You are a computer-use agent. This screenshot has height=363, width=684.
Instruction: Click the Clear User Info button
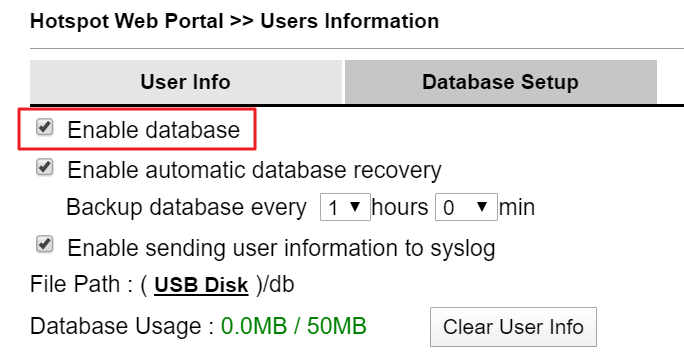[x=513, y=327]
